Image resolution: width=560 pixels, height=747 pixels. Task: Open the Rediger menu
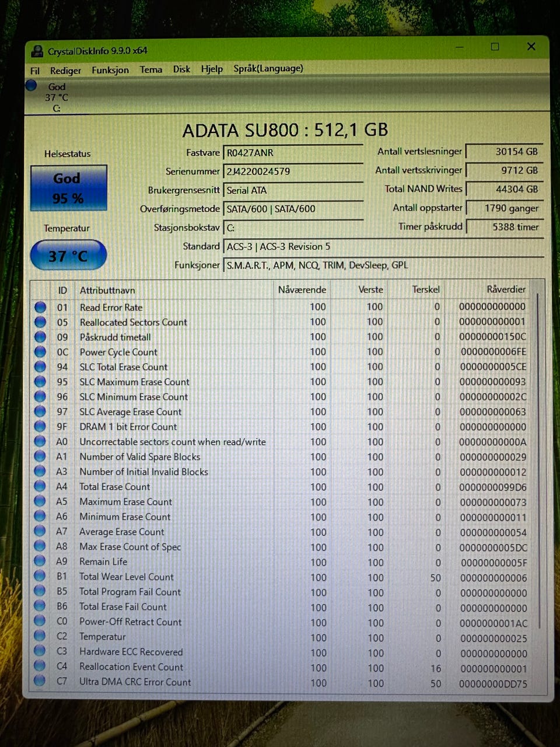point(65,71)
